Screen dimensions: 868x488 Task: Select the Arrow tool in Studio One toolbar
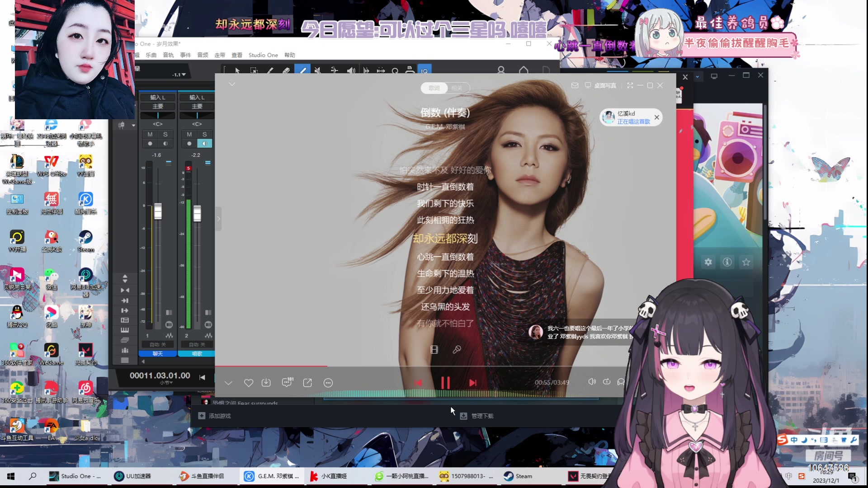point(237,70)
